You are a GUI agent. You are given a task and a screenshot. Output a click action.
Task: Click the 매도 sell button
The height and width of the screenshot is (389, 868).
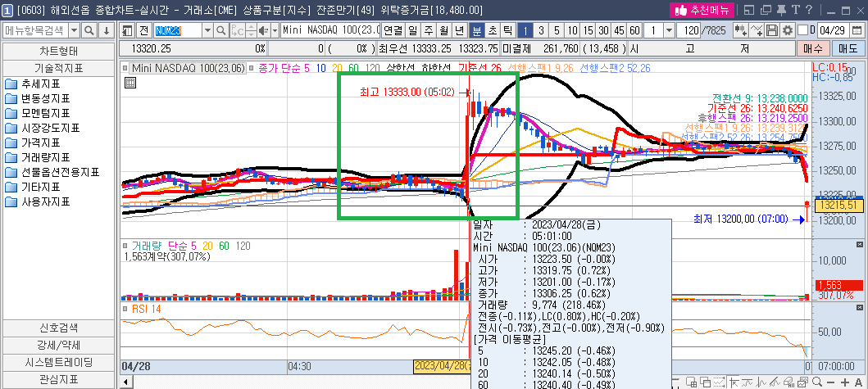coord(848,48)
